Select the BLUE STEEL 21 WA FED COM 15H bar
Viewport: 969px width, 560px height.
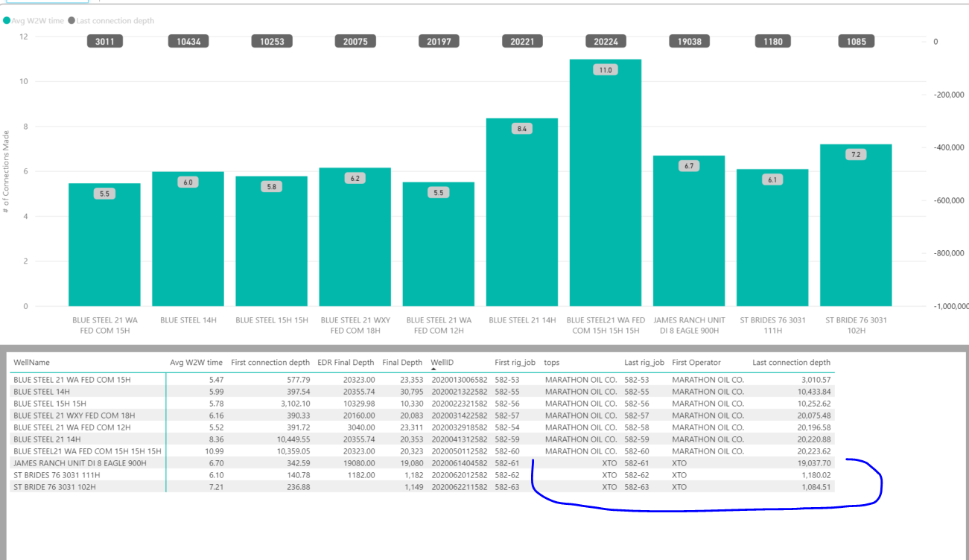(104, 244)
